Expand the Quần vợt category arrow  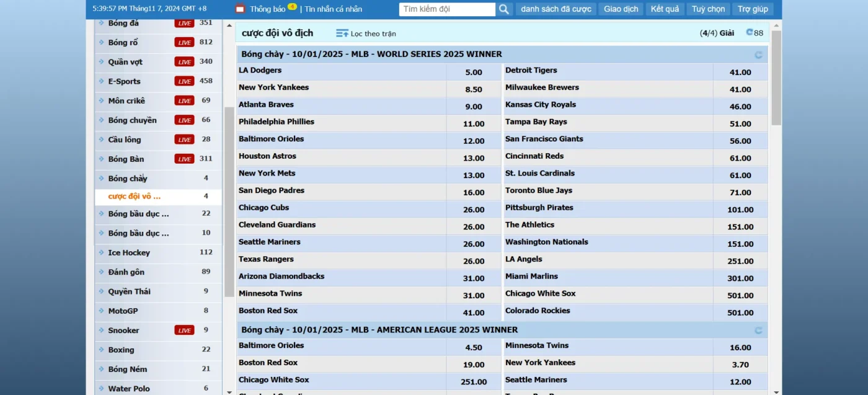pos(102,62)
